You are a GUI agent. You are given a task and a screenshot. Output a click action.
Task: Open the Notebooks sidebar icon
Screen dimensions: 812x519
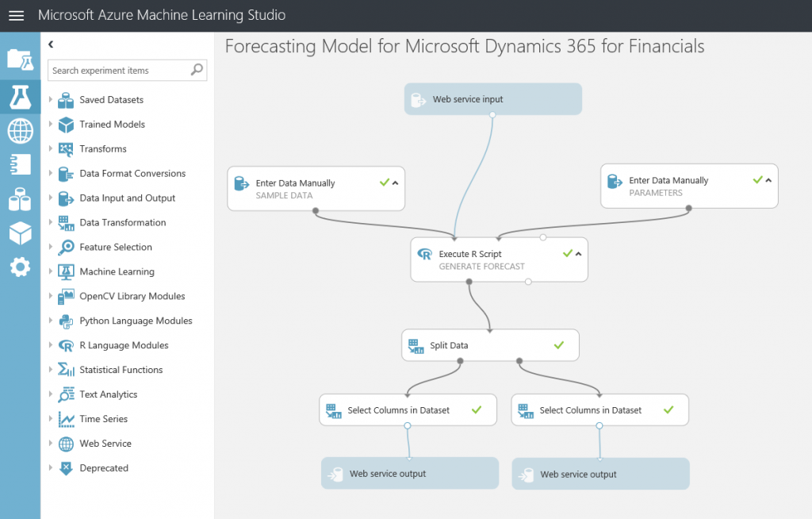coord(20,164)
